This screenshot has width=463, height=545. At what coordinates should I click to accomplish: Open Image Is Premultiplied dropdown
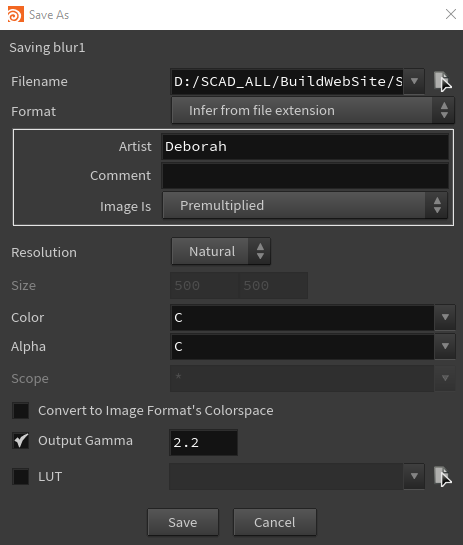[305, 205]
